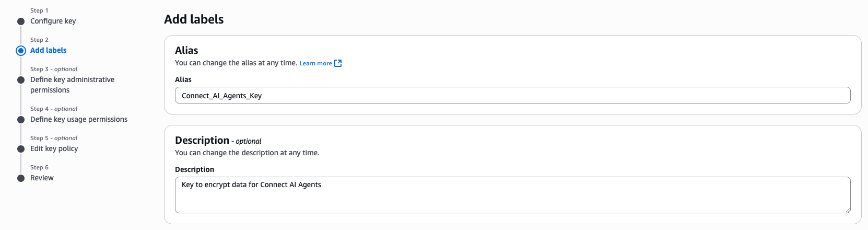Click the Description textarea resize handle
The width and height of the screenshot is (868, 230).
click(847, 210)
